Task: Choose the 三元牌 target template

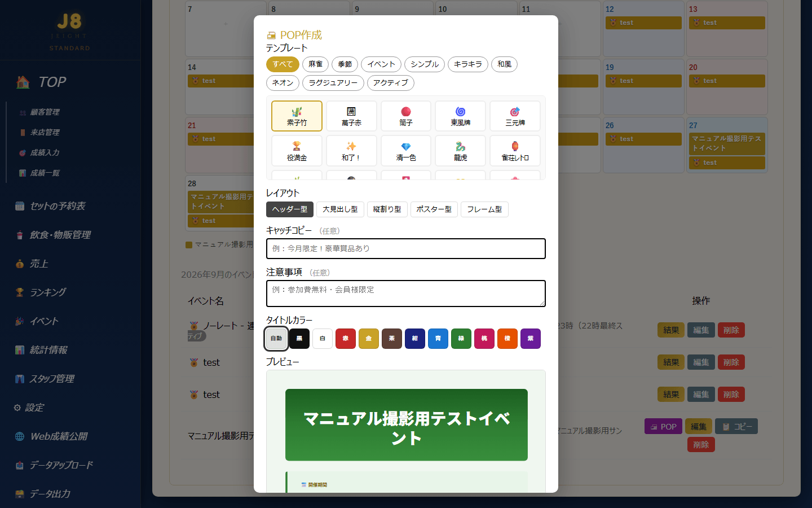Action: point(515,116)
